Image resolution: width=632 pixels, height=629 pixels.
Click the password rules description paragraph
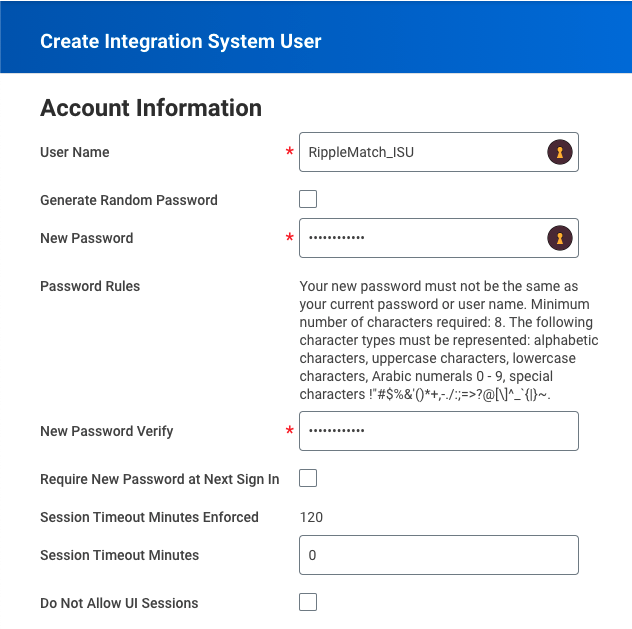click(448, 340)
